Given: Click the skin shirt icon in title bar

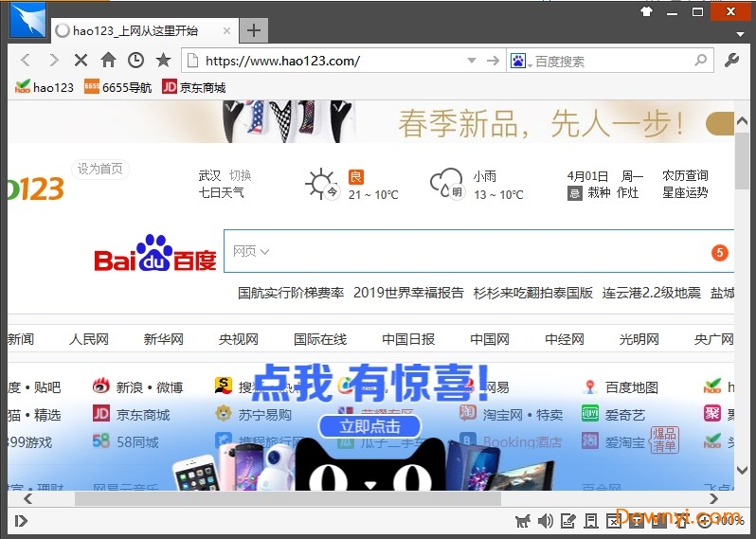Looking at the screenshot, I should (x=647, y=11).
